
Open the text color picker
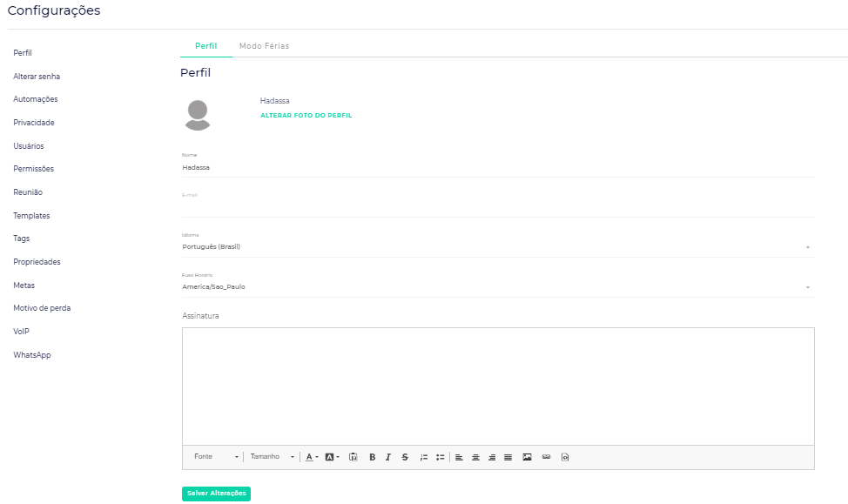point(311,457)
